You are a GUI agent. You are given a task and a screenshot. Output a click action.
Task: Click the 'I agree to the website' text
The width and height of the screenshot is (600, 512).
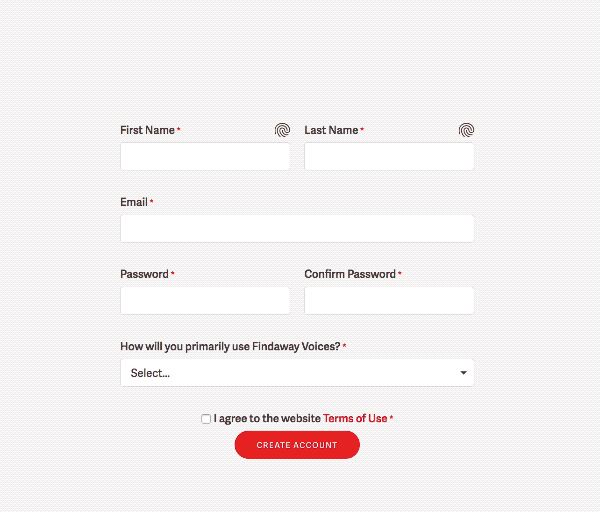point(267,418)
